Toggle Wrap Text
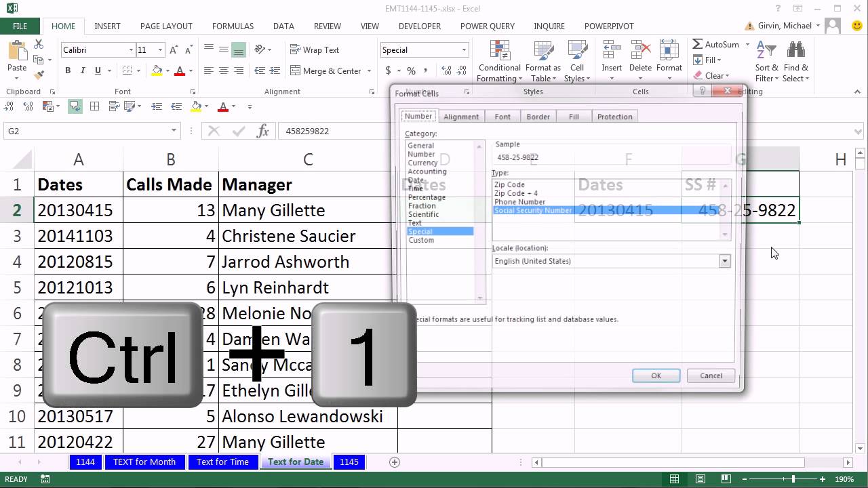The width and height of the screenshot is (868, 488). click(315, 50)
